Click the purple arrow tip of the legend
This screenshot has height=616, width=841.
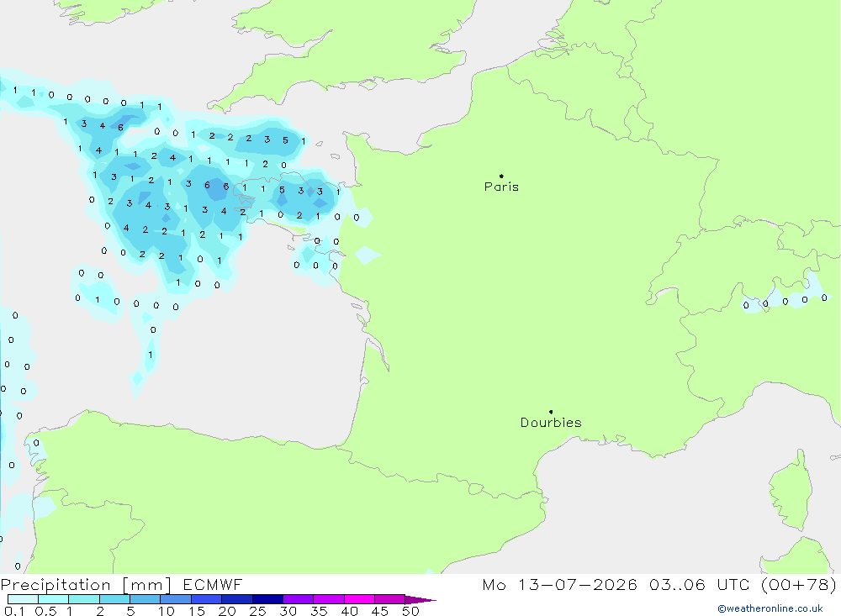[420, 600]
